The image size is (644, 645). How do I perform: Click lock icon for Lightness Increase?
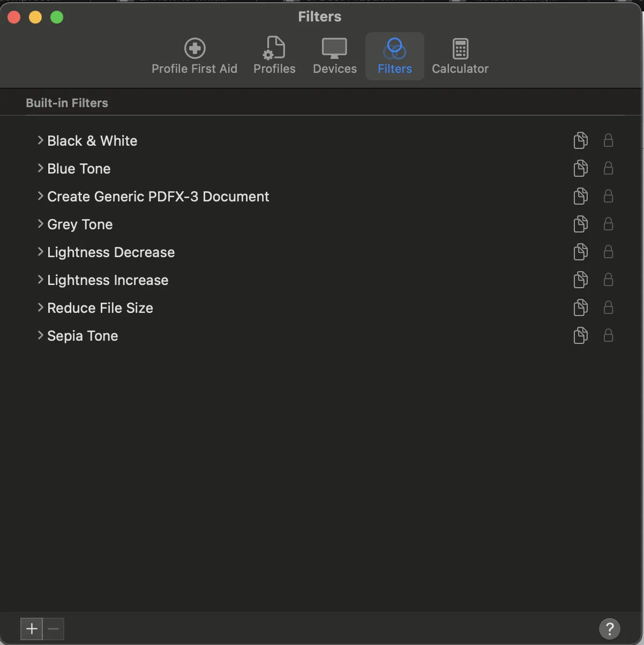pyautogui.click(x=608, y=280)
